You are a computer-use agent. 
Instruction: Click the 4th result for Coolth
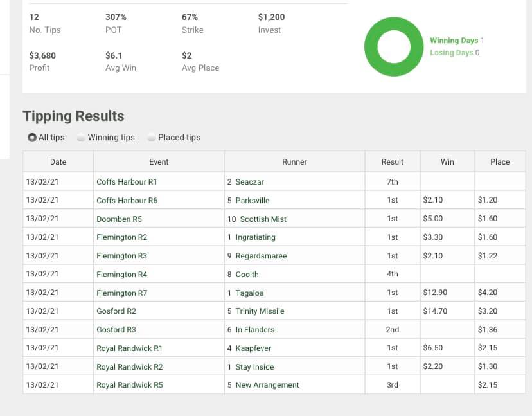[x=393, y=274]
